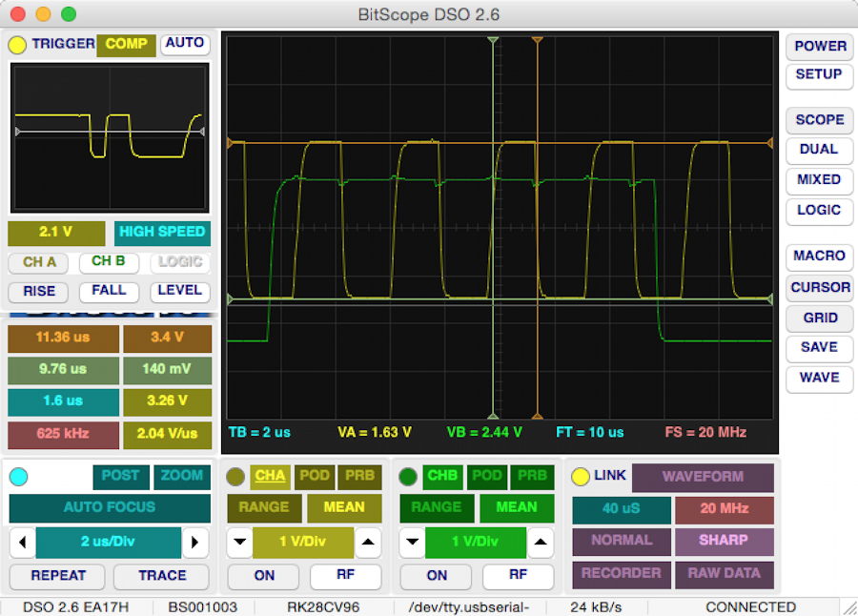Click the 2 us/Div timebase display
This screenshot has width=858, height=616.
[109, 542]
